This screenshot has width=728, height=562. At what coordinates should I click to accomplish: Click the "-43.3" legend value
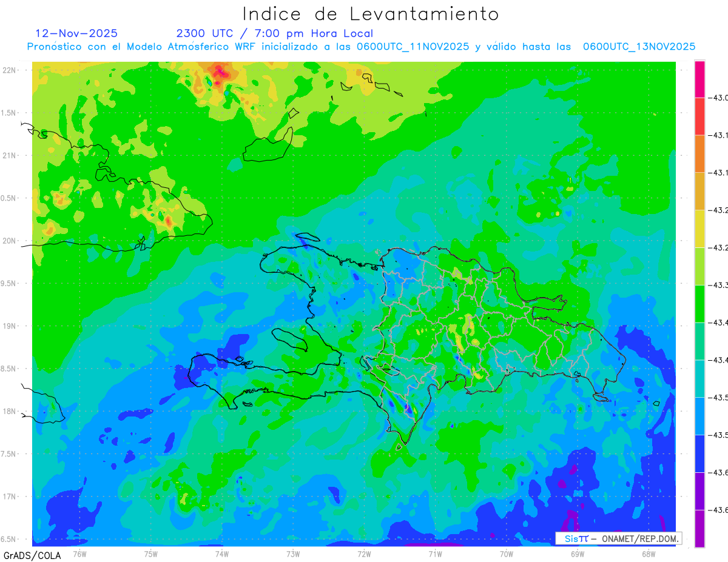[x=718, y=285]
